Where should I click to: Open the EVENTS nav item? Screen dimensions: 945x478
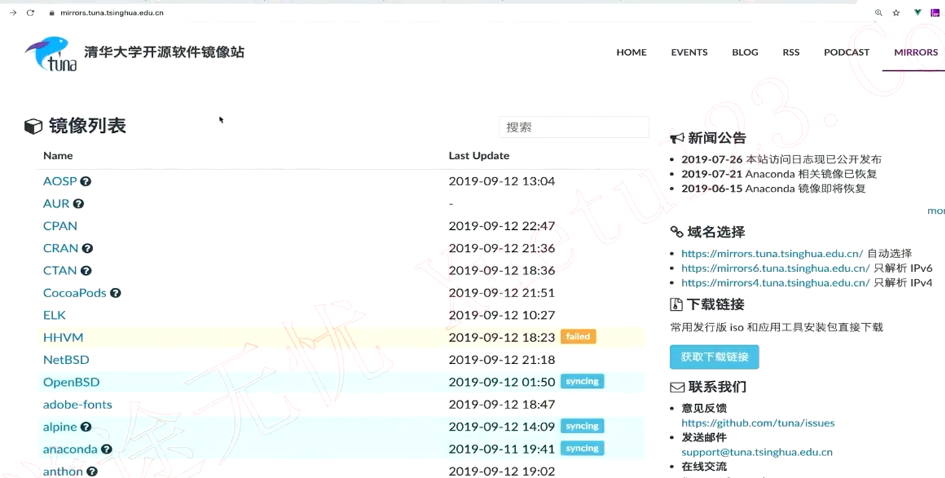(x=689, y=52)
